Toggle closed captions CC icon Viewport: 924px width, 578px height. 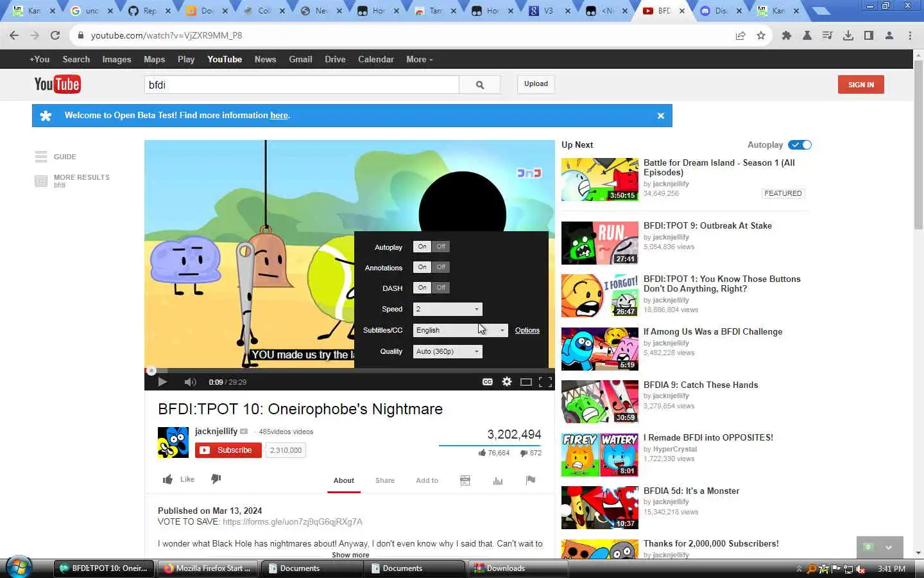pyautogui.click(x=488, y=382)
